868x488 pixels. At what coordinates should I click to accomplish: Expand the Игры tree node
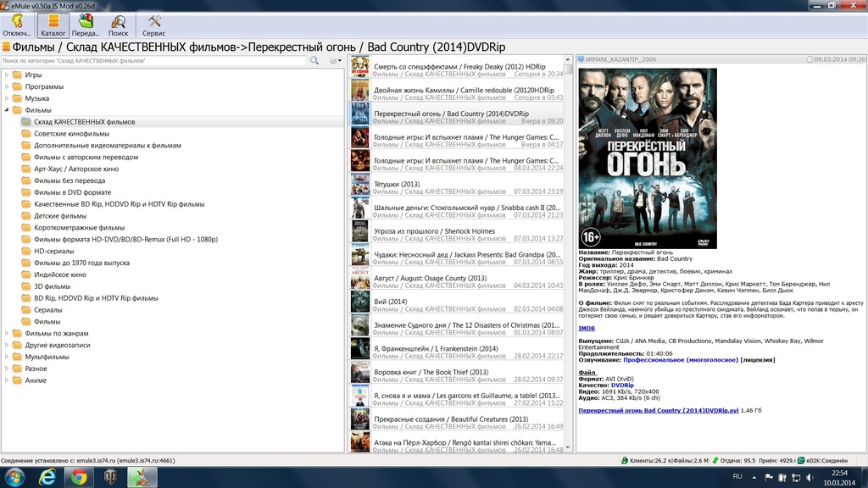tap(7, 75)
